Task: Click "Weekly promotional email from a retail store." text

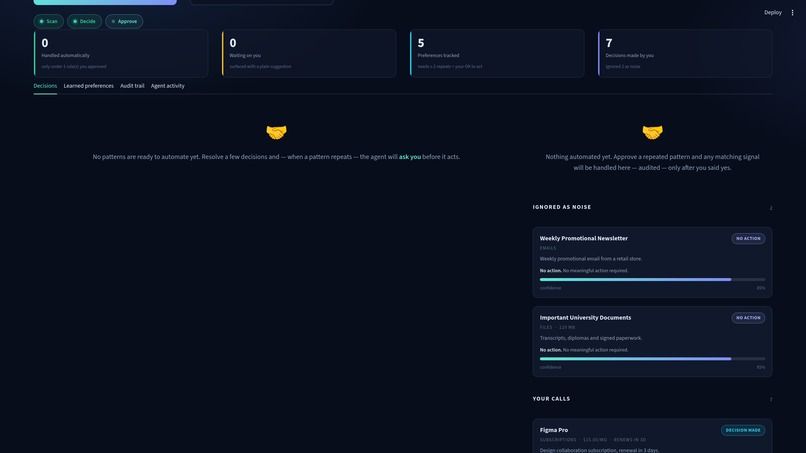Action: click(x=591, y=259)
